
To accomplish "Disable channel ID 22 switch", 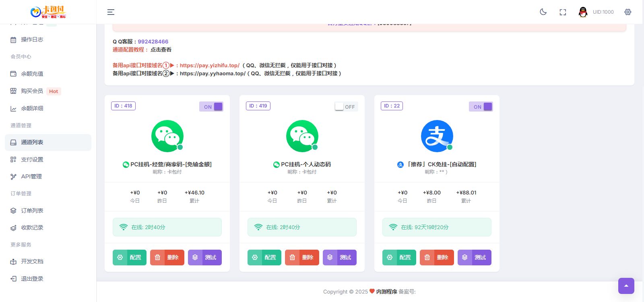I will (x=481, y=107).
